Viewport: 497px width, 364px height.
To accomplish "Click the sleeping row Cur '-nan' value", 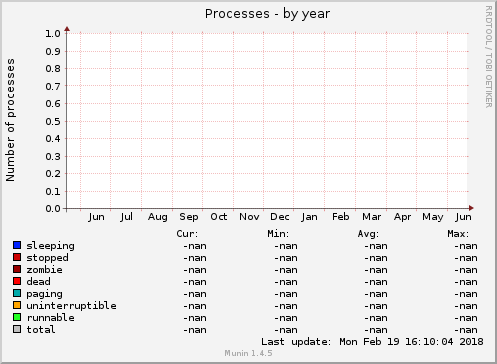I will point(195,246).
